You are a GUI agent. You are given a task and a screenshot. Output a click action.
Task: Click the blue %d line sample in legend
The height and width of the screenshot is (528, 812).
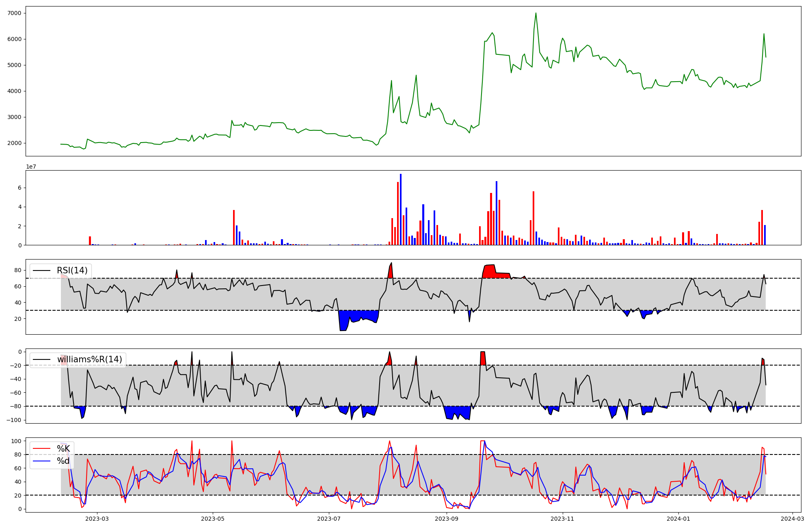[x=41, y=461]
